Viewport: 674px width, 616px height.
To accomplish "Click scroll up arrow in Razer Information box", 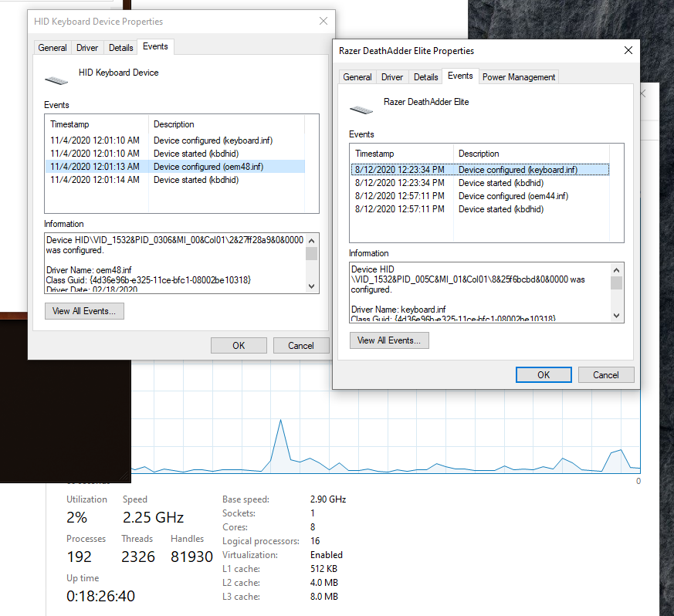I will click(x=616, y=270).
